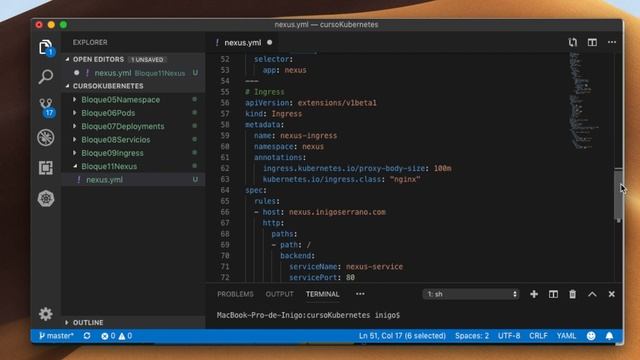Click the '# Ingress' comment on line 55

click(265, 92)
